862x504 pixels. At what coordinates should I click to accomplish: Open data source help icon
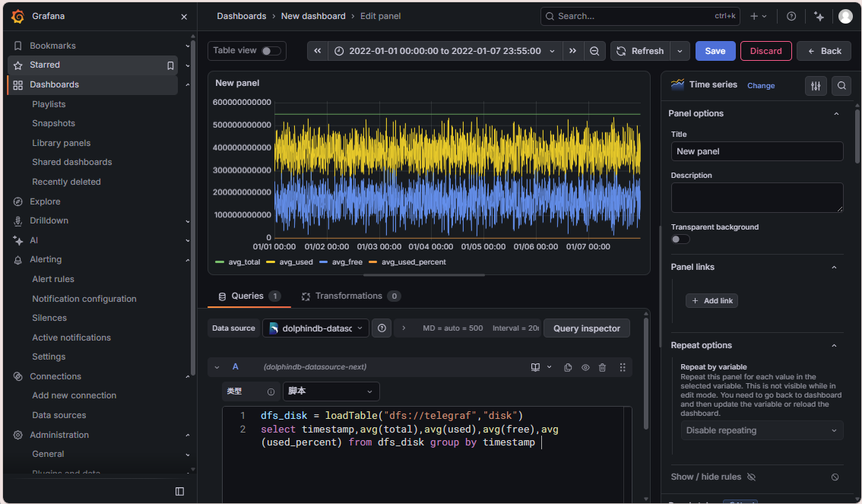382,328
